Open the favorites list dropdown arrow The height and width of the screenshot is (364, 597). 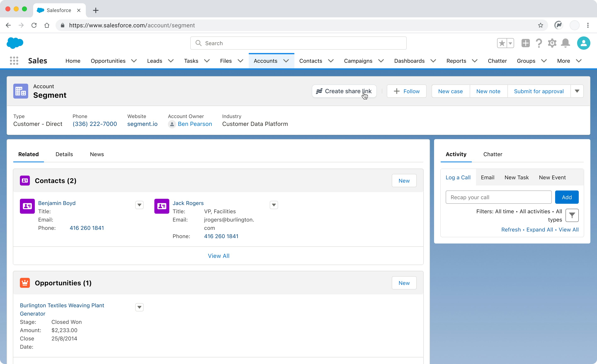[x=510, y=43]
